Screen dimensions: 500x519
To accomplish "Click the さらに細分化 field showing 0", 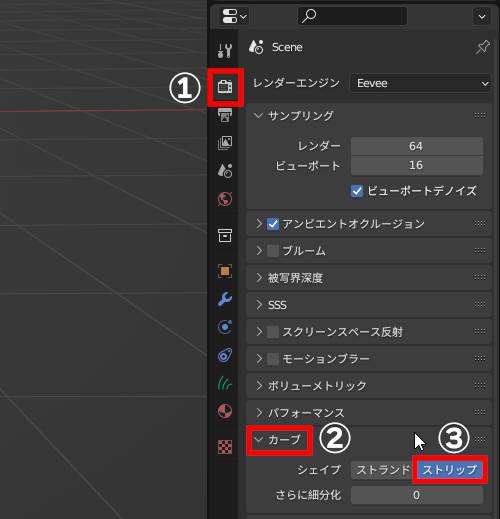I will (416, 495).
